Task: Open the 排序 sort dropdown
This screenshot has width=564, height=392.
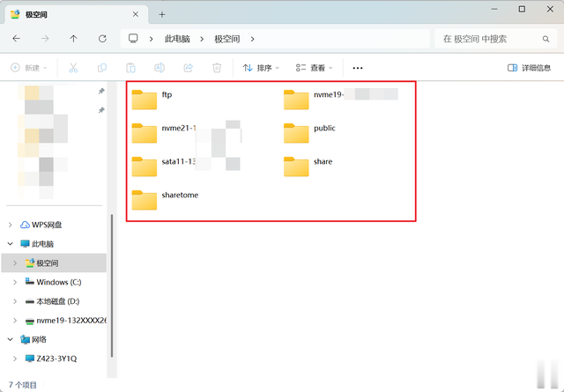Action: (x=261, y=68)
